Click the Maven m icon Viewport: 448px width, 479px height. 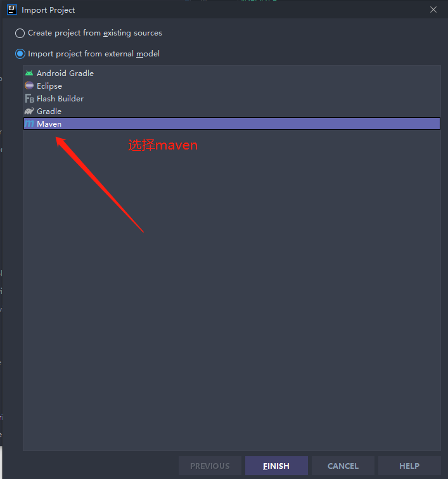pyautogui.click(x=29, y=124)
